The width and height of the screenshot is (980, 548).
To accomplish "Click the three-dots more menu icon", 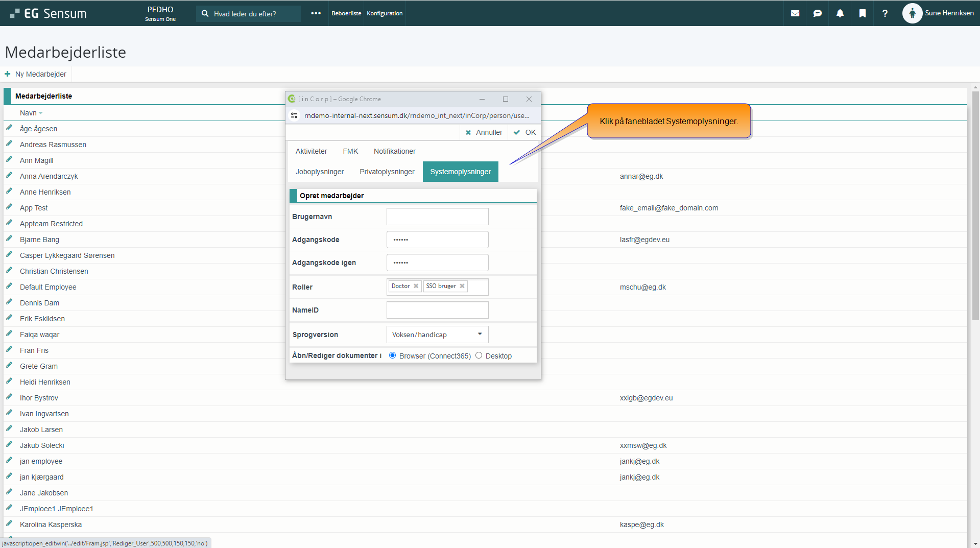I will point(316,13).
